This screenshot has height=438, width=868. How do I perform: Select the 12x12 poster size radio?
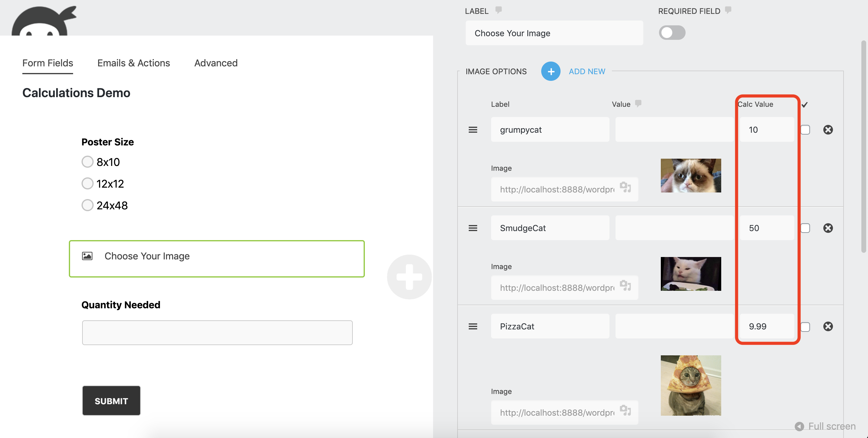click(87, 183)
